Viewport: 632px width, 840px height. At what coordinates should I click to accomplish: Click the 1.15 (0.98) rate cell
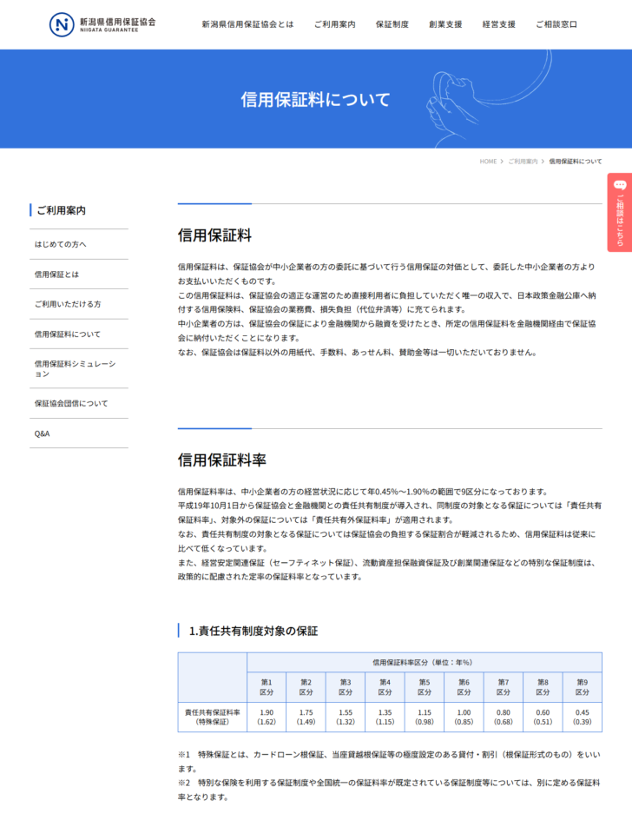click(x=425, y=718)
